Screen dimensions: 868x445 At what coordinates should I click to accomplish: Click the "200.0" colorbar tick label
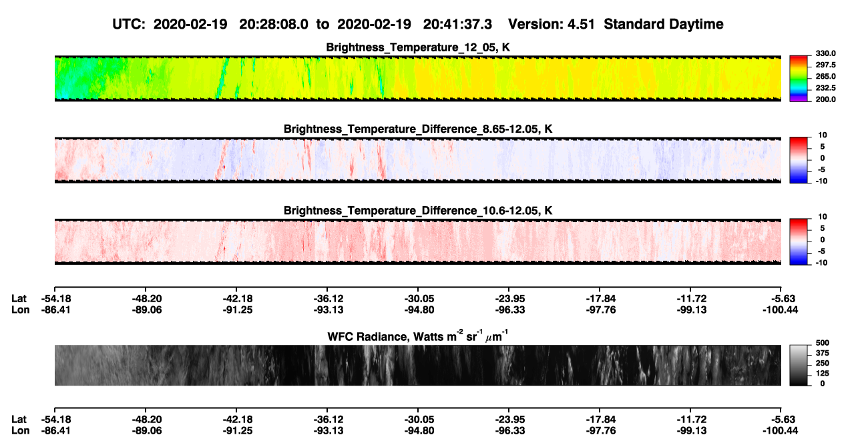[824, 99]
